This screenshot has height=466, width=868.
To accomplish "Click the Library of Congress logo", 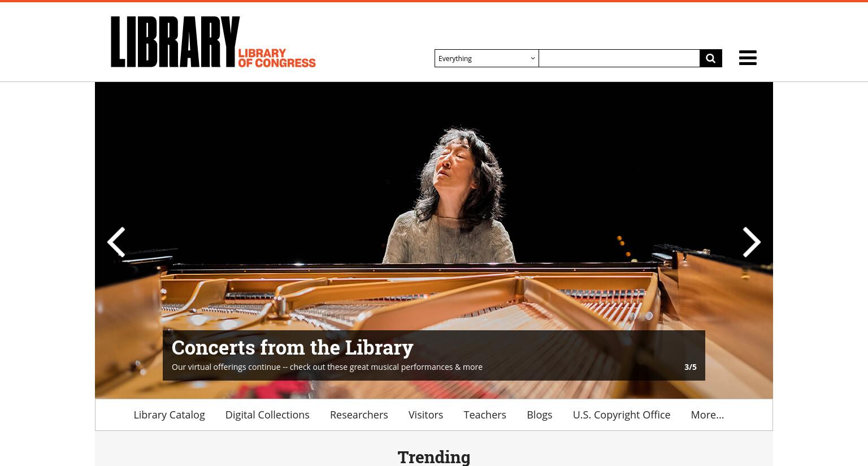I will coord(213,42).
